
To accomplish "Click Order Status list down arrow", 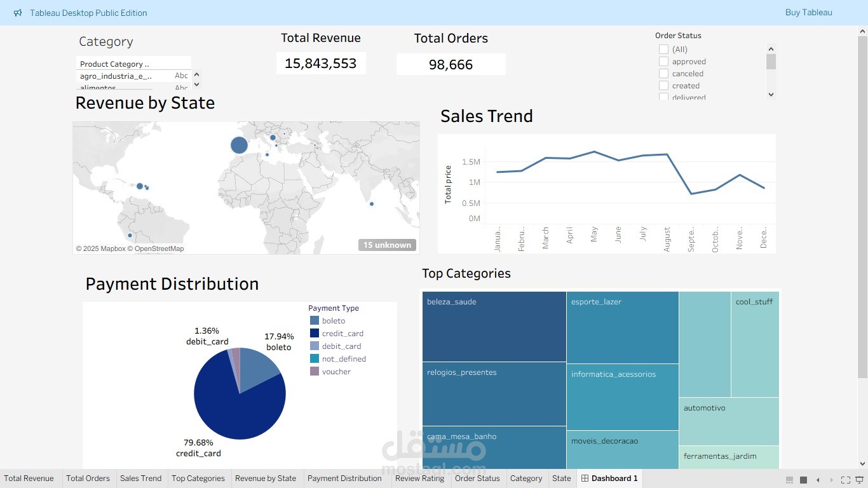I will [771, 94].
